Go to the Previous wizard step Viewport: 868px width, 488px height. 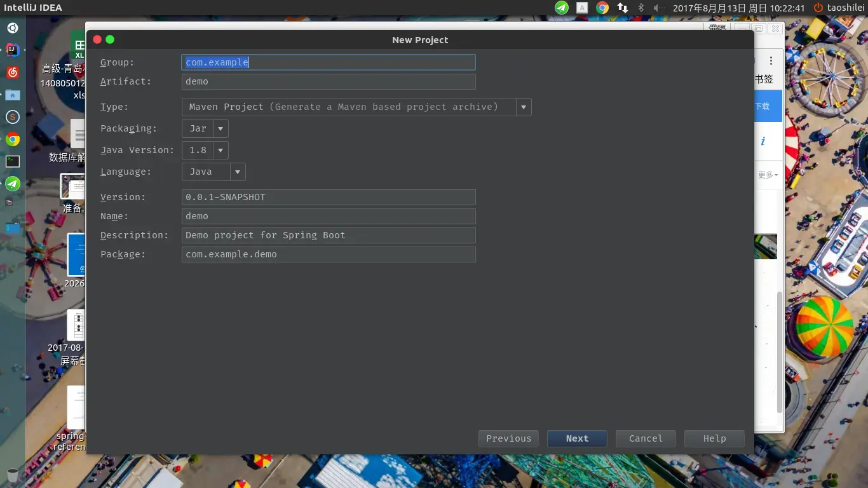click(x=508, y=438)
